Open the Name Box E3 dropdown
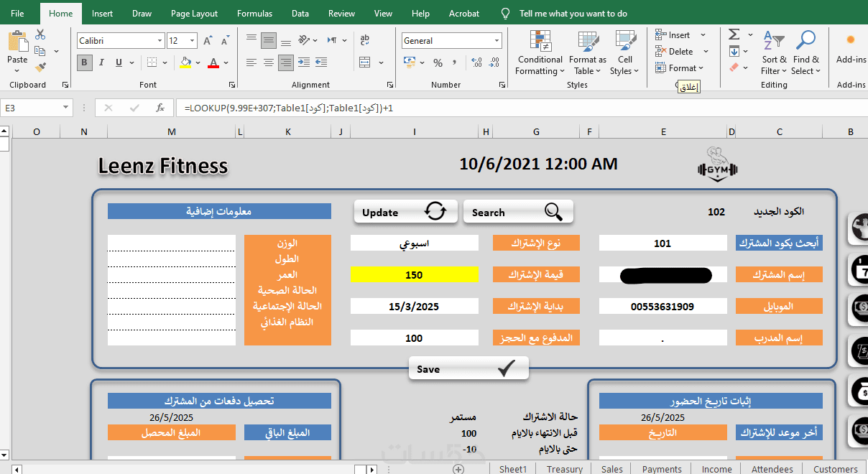The height and width of the screenshot is (474, 868). [67, 108]
